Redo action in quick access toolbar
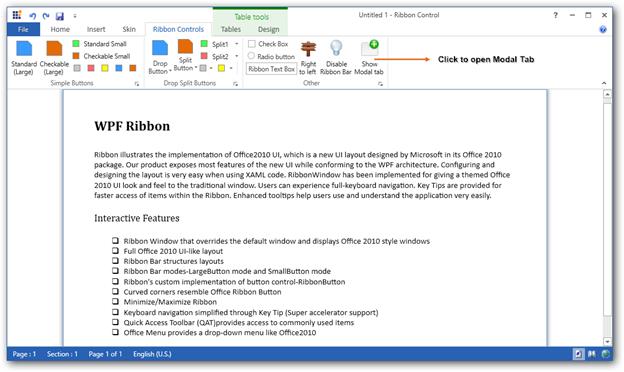 click(x=46, y=16)
